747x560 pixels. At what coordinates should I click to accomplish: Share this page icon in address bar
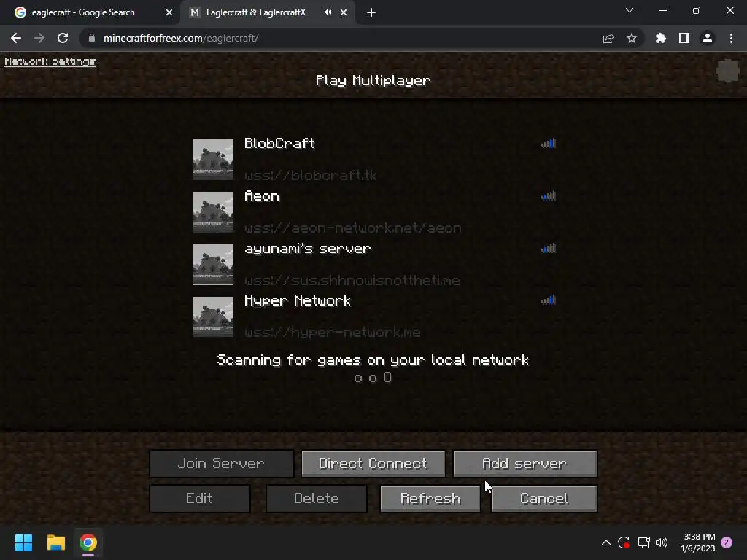(608, 38)
